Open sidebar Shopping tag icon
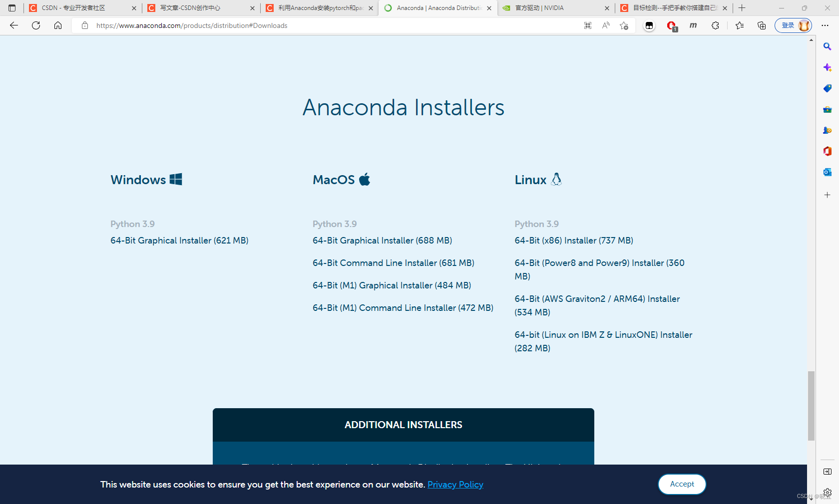839x504 pixels. 828,88
